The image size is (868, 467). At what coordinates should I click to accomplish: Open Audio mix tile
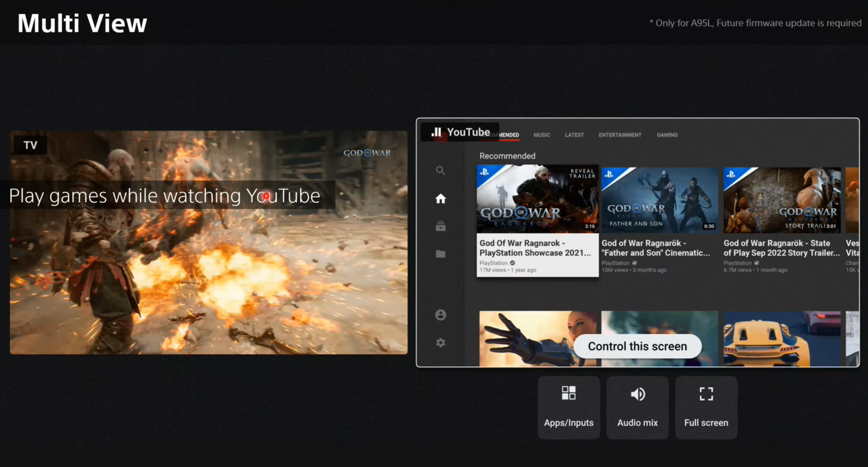point(637,407)
